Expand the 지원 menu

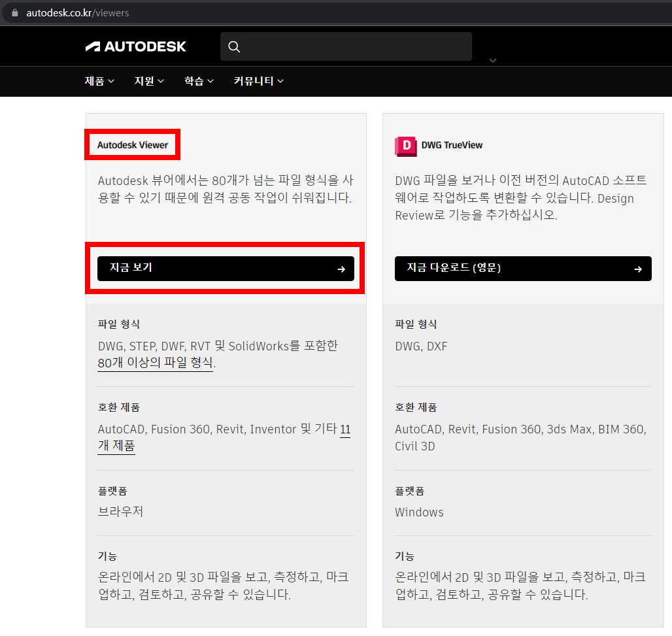(149, 81)
